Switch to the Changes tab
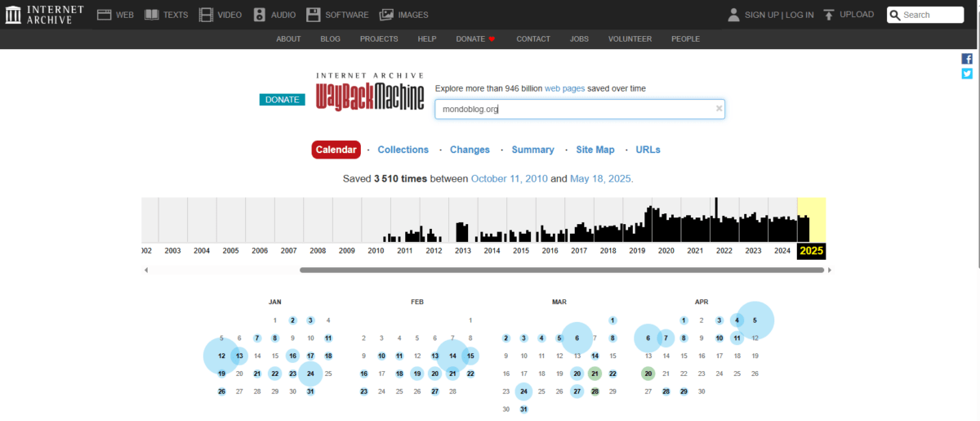The height and width of the screenshot is (421, 980). point(470,150)
